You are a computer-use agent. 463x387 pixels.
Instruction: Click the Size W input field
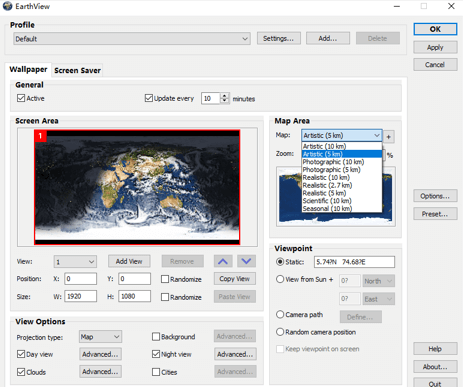(x=81, y=296)
